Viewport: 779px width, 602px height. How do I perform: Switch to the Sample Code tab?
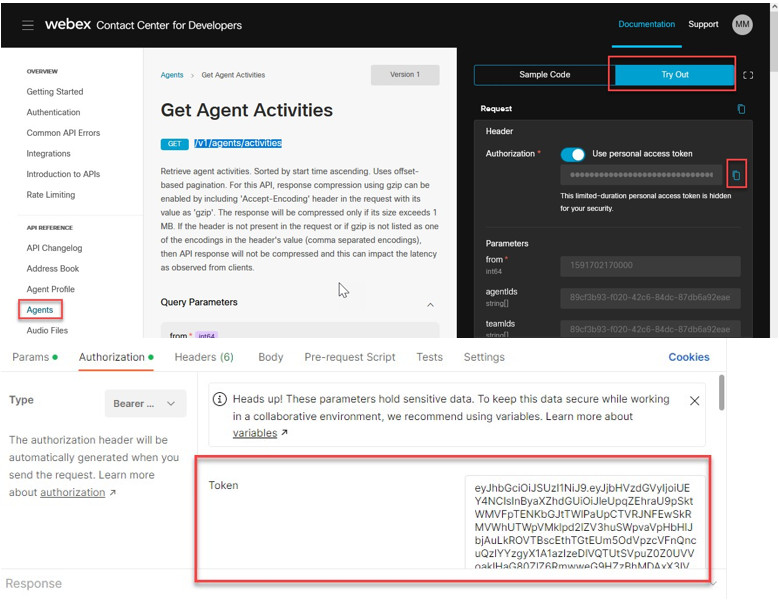point(545,75)
